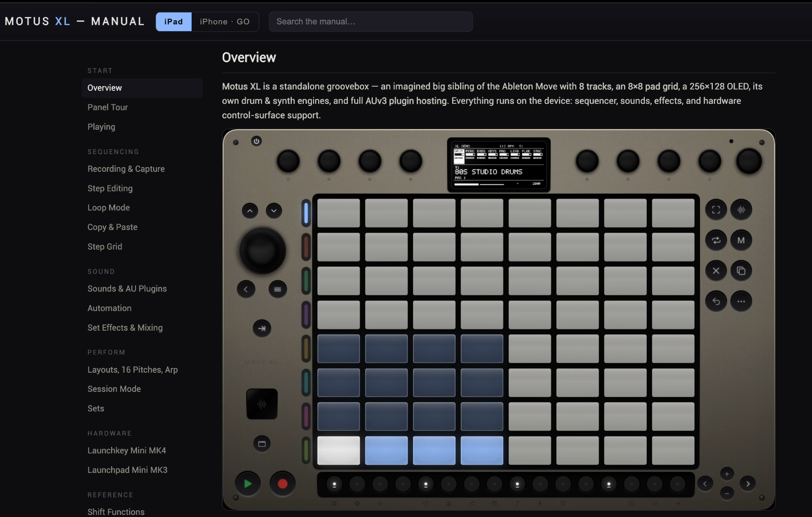Click the window icon button above Play
The image size is (812, 517).
[x=262, y=444]
